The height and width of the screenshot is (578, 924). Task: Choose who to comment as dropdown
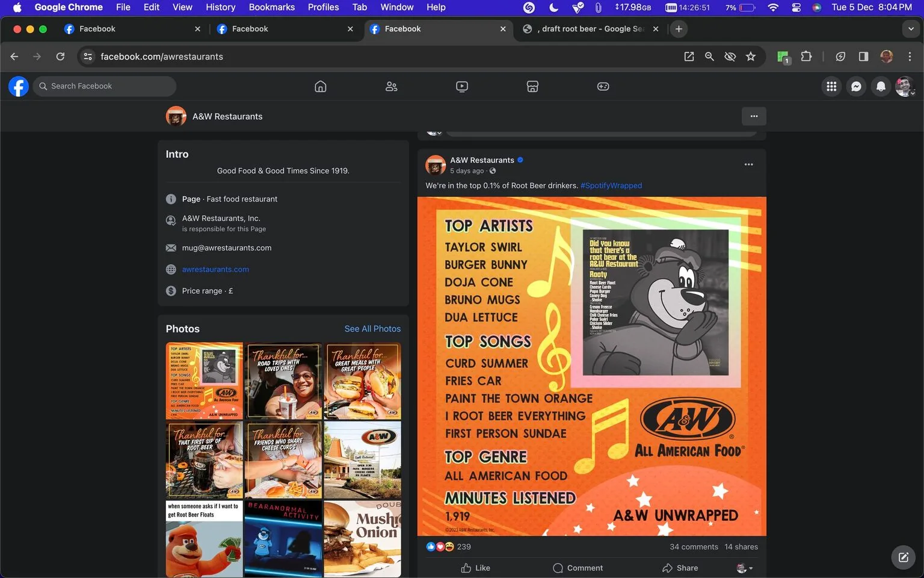(x=745, y=568)
